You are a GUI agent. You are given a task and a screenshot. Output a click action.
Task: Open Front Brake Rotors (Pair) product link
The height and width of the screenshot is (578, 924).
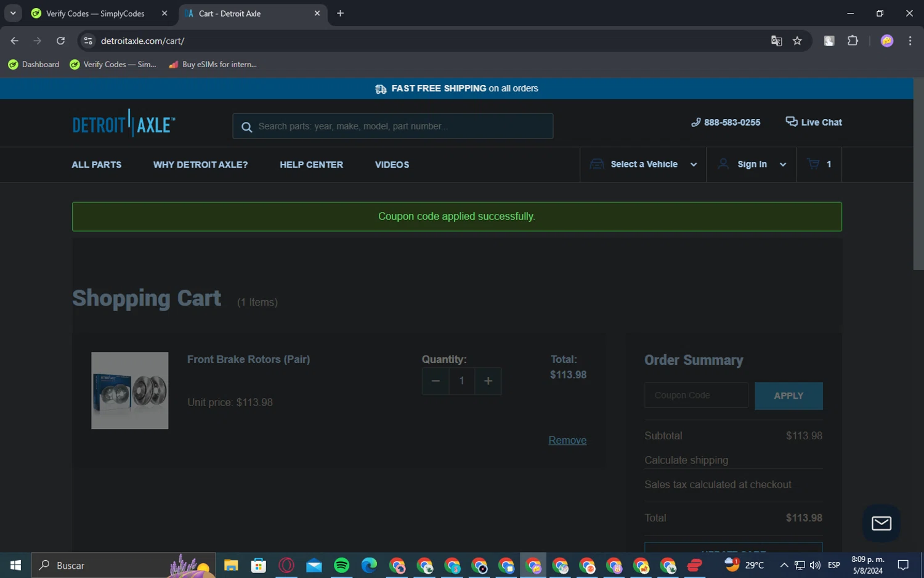(248, 359)
